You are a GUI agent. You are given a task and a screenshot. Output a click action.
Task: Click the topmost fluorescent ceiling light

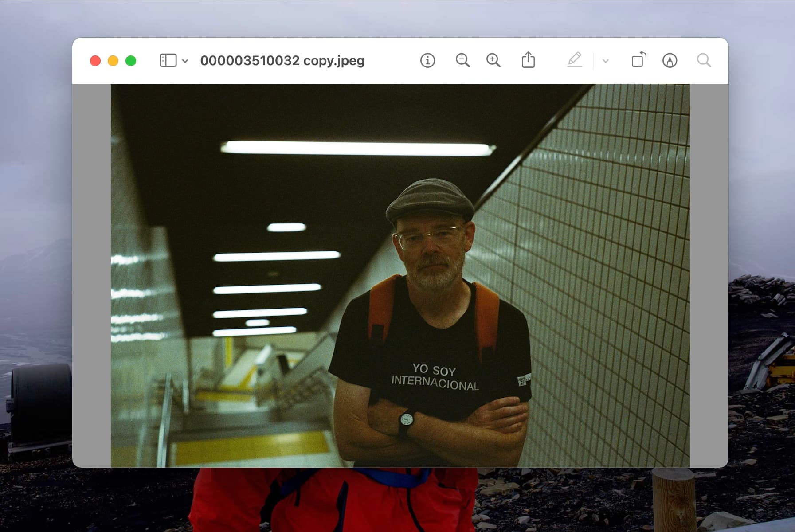coord(357,148)
